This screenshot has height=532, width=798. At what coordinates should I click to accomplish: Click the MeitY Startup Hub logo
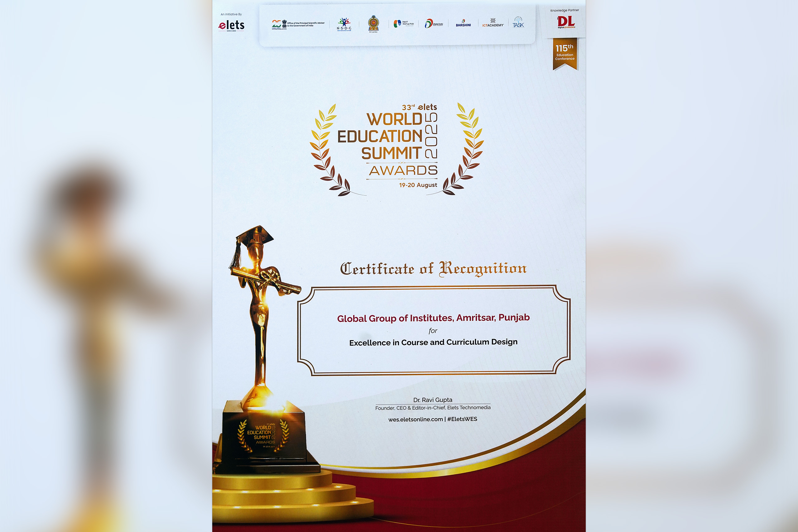point(403,23)
